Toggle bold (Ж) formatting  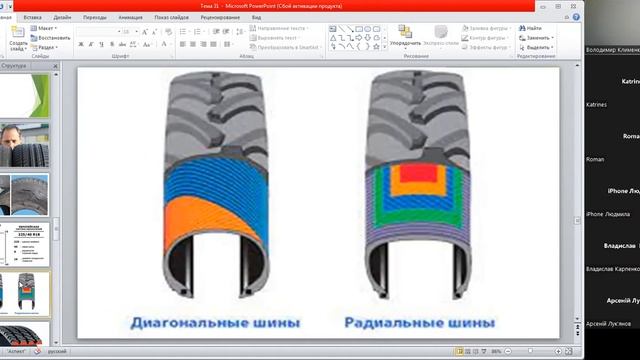(81, 44)
